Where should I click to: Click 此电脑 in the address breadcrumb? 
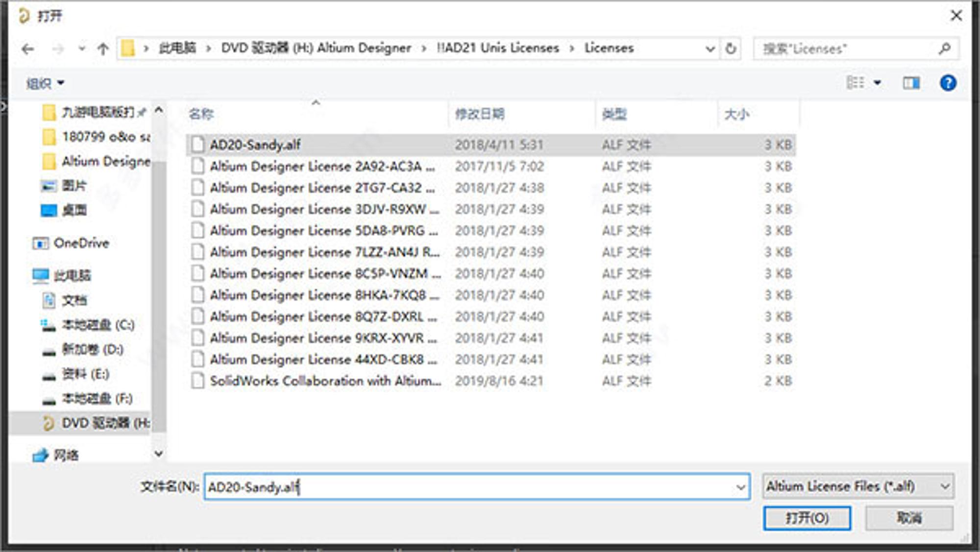click(x=177, y=48)
